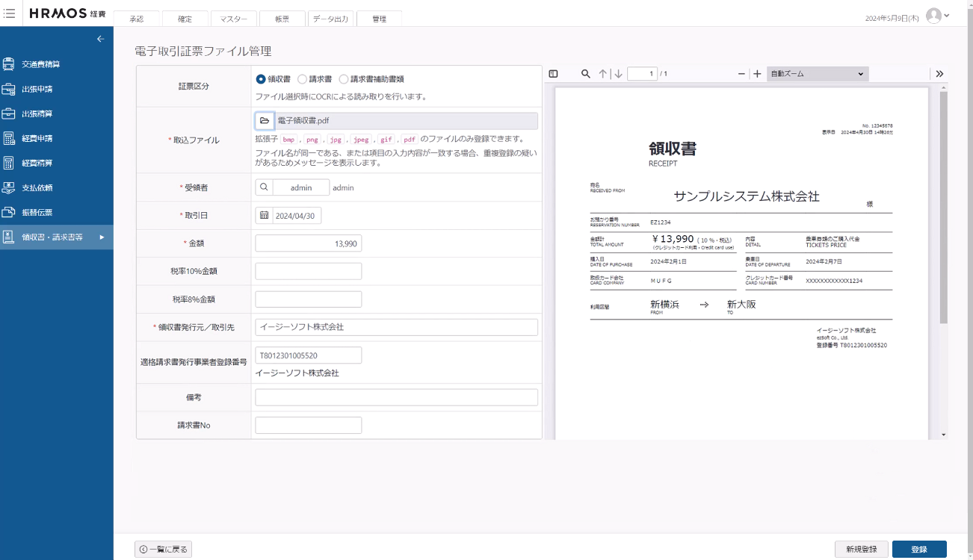This screenshot has width=973, height=560.
Task: Open データ出力 tab
Action: click(x=330, y=19)
